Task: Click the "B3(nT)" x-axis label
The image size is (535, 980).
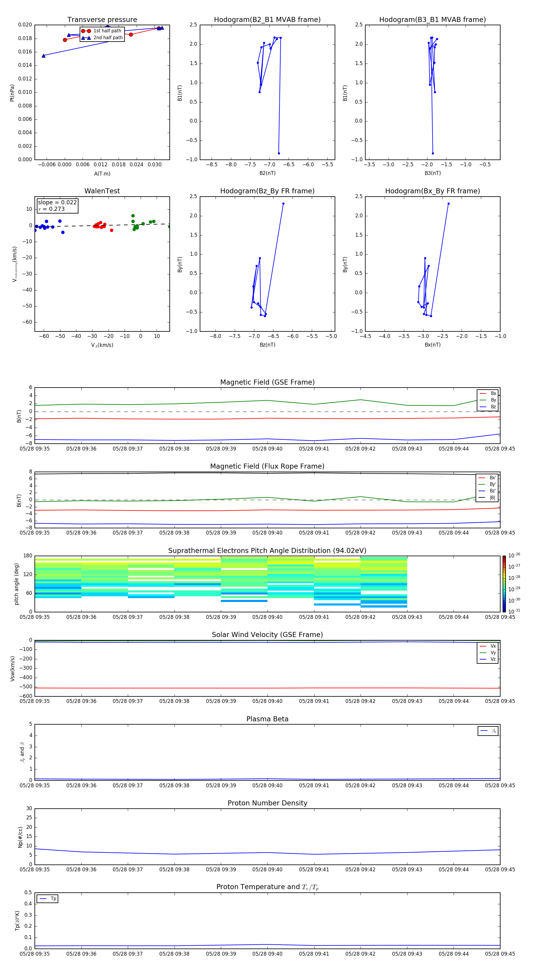Action: tap(432, 173)
